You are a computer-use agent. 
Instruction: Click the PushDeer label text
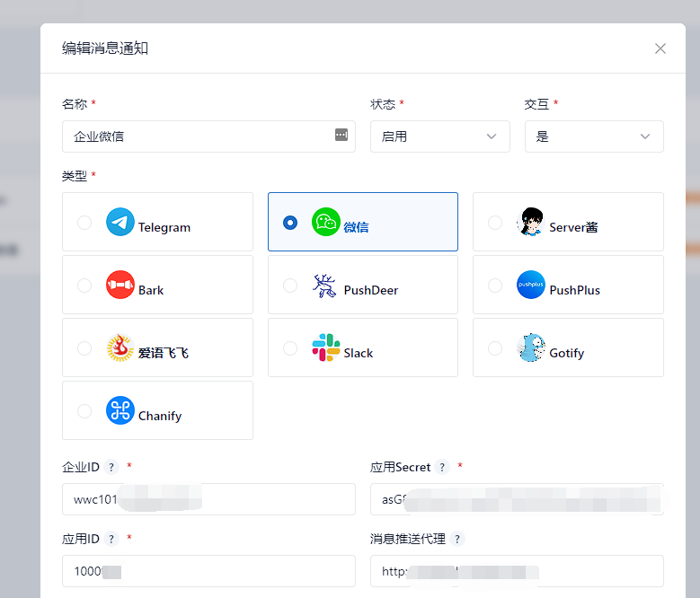click(371, 290)
